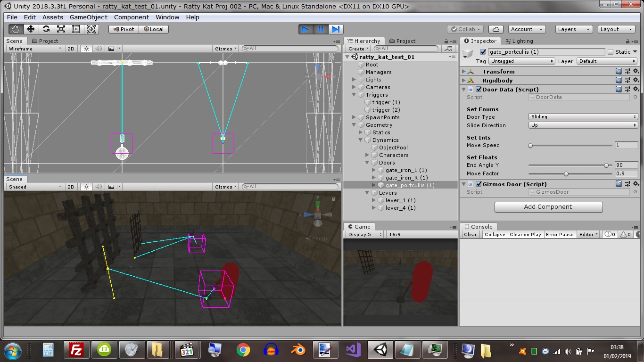
Task: Open Chrome from the Windows taskbar
Action: [x=243, y=350]
